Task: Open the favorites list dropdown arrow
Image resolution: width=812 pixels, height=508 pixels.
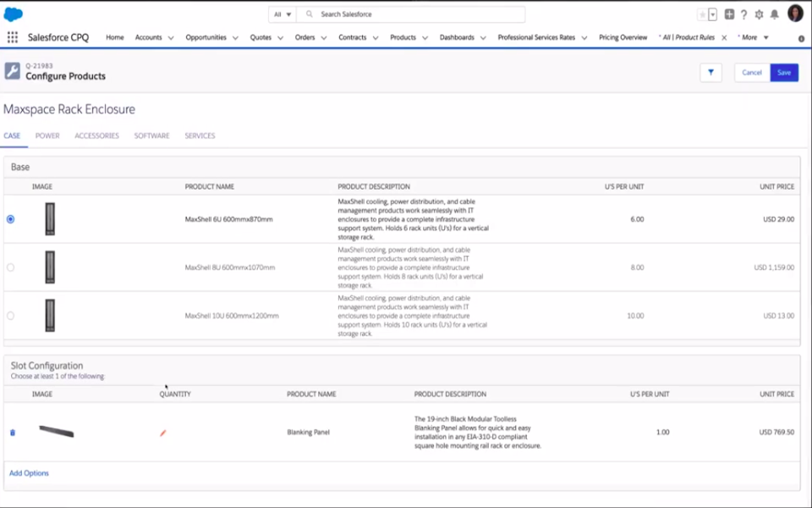Action: click(x=712, y=14)
